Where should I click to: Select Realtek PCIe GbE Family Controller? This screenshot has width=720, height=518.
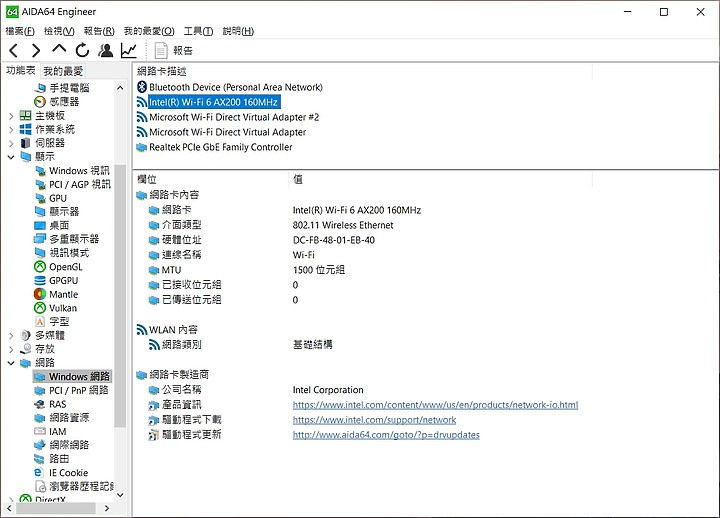221,147
